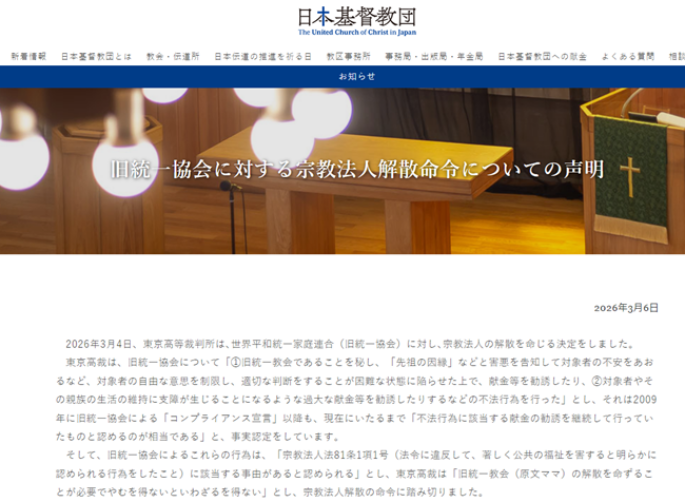Open the 日本基督教団とは menu
This screenshot has height=502, width=685.
point(96,56)
